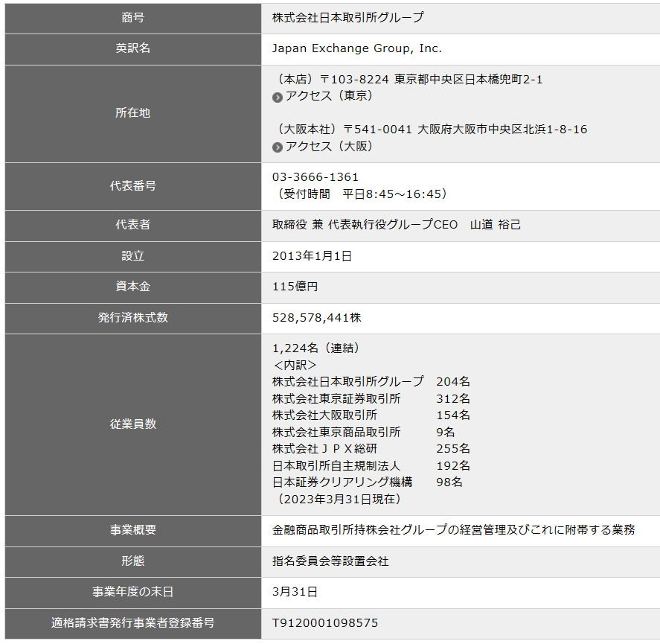The image size is (660, 644).
Task: Click the 代表番号 header cell
Action: coord(133,186)
